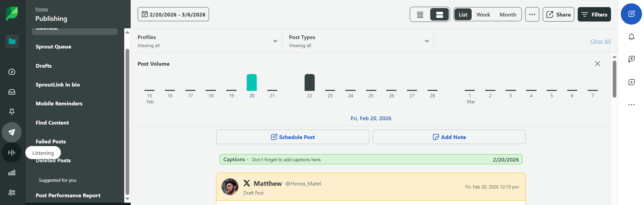The width and height of the screenshot is (644, 205).
Task: Click main content vertical scrollbar thumb
Action: (x=614, y=79)
